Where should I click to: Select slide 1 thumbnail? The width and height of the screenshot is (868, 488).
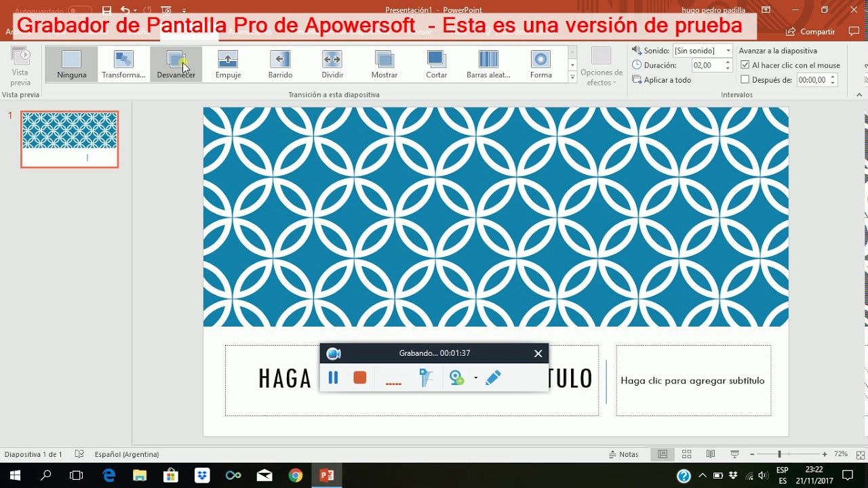click(x=70, y=140)
